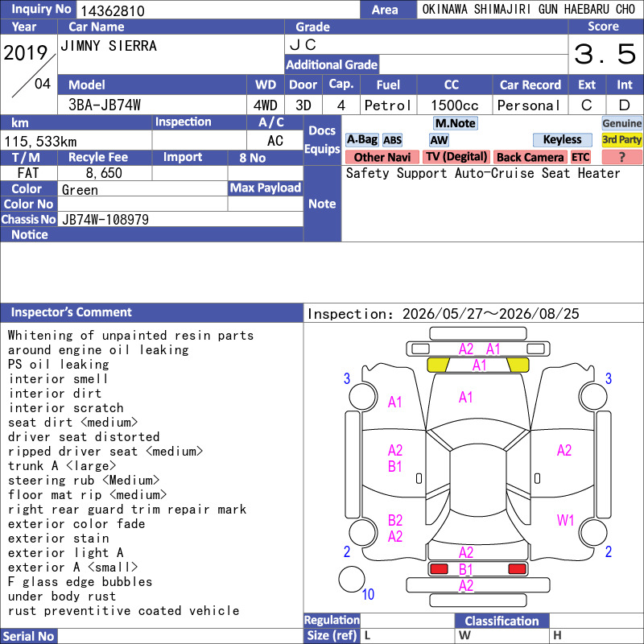Click the Score value 3.5

605,54
